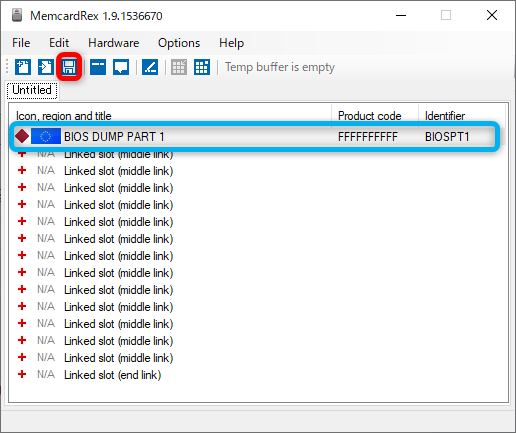Click the BIOSPT1 identifier cell

click(447, 137)
